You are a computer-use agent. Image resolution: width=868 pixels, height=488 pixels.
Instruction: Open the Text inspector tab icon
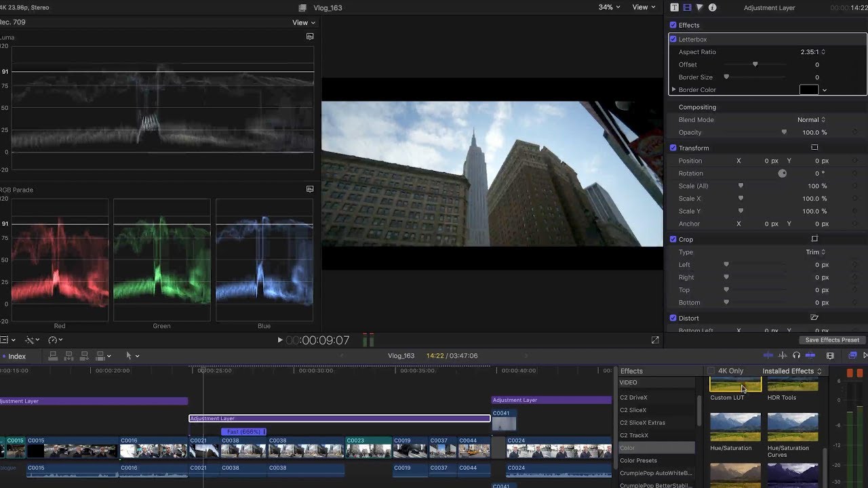click(x=674, y=7)
